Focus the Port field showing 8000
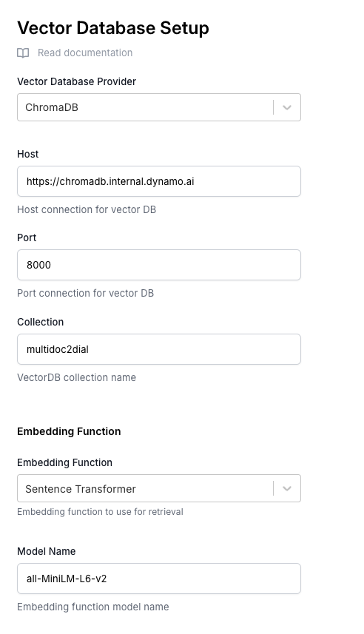This screenshot has height=634, width=364. 159,265
